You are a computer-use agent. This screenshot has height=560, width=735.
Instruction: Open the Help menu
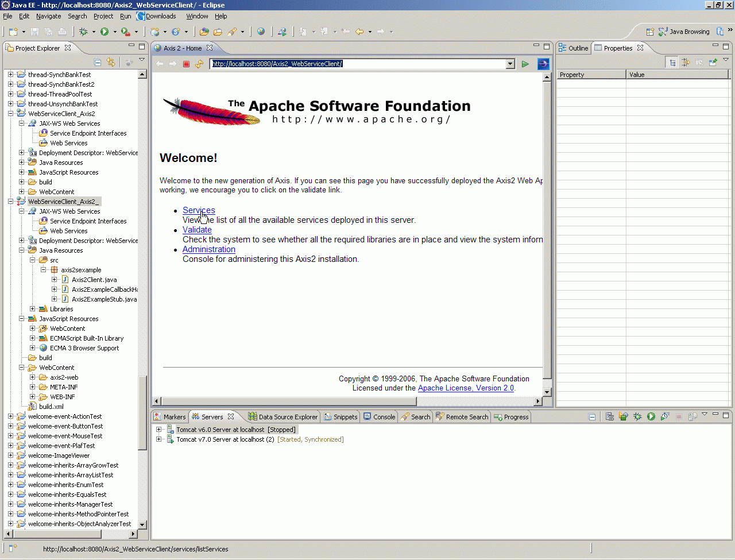pyautogui.click(x=221, y=16)
